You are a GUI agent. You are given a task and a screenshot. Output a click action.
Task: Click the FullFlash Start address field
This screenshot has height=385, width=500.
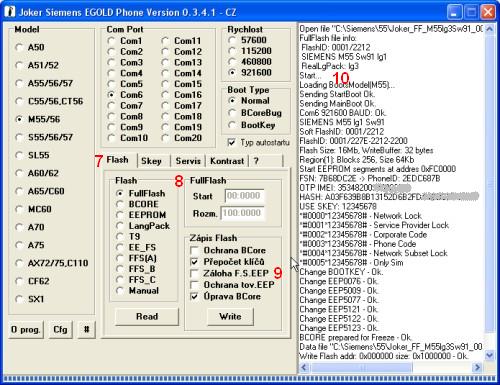tap(245, 196)
